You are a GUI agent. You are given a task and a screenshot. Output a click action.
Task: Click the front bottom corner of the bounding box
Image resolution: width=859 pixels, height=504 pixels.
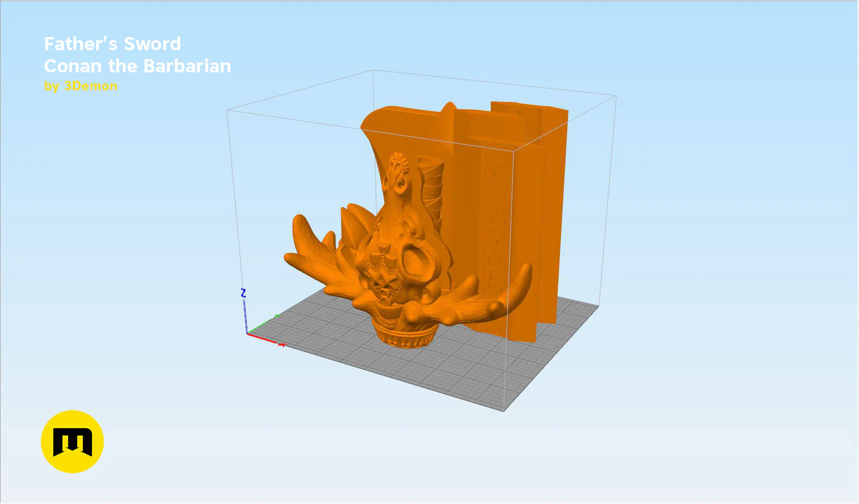(504, 410)
